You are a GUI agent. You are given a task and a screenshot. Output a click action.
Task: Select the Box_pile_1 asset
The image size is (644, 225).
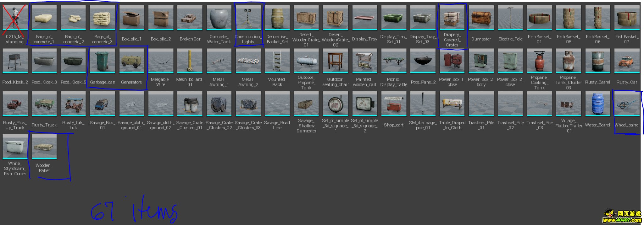[x=132, y=18]
